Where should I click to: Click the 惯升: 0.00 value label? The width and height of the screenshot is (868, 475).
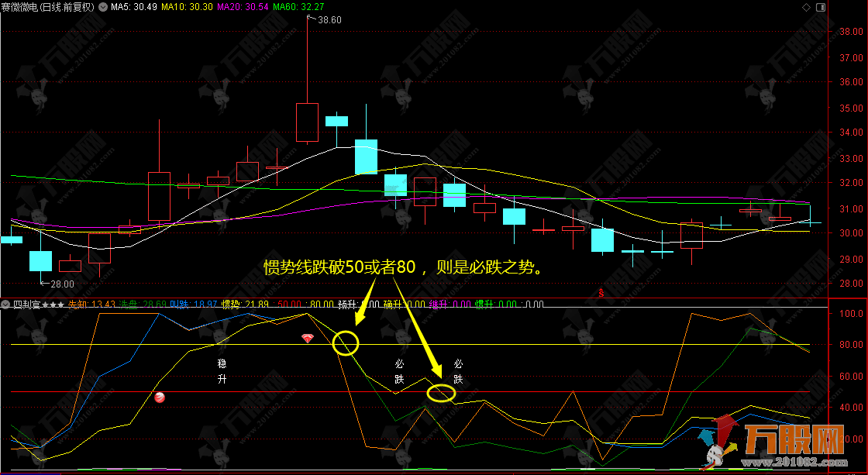click(x=496, y=304)
